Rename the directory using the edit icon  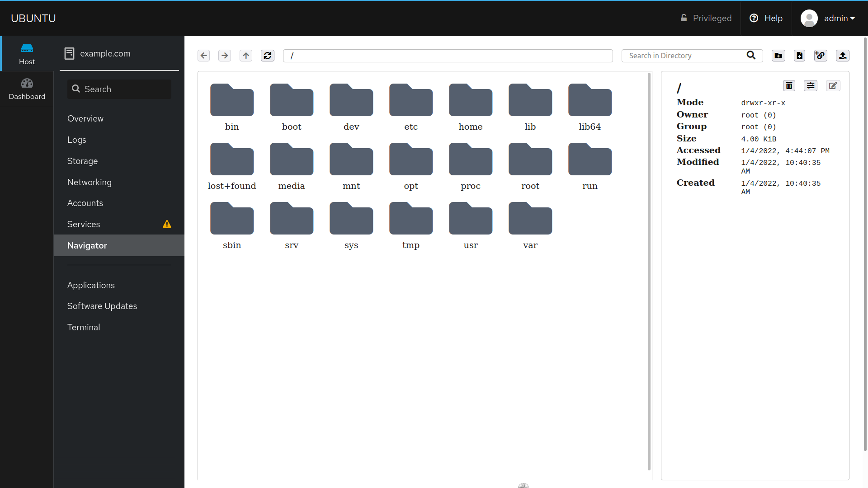pyautogui.click(x=833, y=85)
